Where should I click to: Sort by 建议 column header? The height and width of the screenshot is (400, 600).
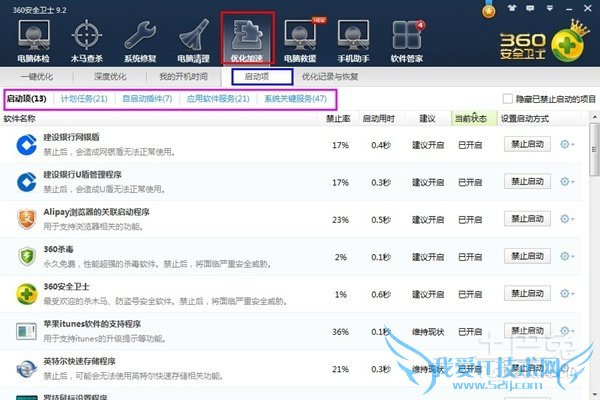427,119
